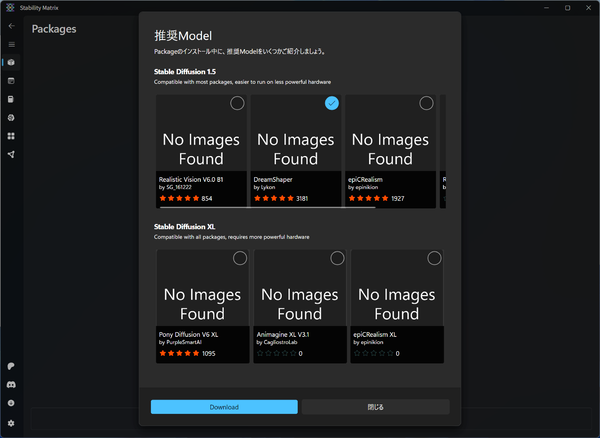Open the hamburger menu in the sidebar
Image resolution: width=600 pixels, height=438 pixels.
coord(11,45)
